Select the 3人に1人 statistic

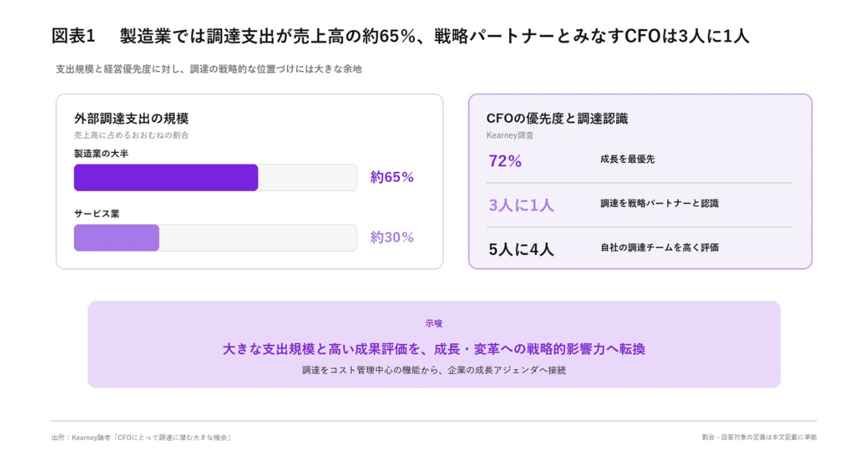click(x=522, y=205)
